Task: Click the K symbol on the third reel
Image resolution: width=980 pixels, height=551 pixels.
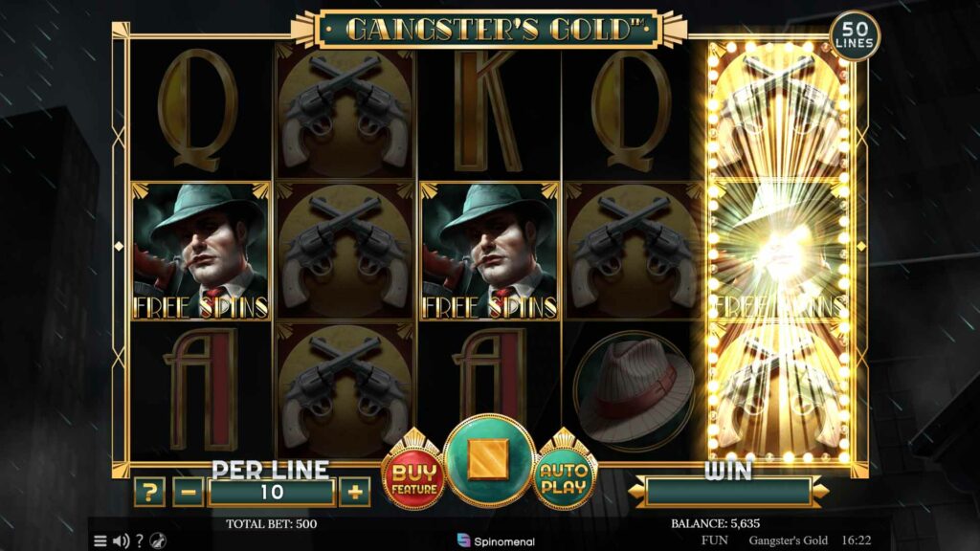Action: pos(489,111)
